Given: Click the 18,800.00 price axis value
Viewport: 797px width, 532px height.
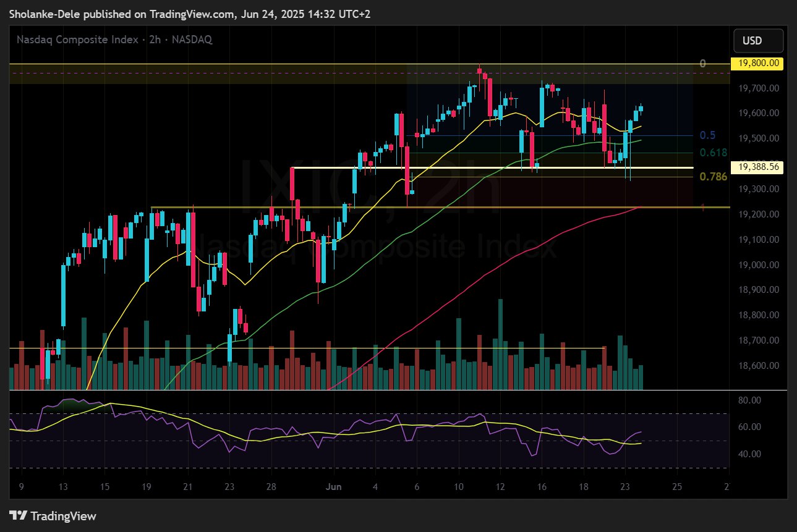Looking at the screenshot, I should tap(757, 315).
